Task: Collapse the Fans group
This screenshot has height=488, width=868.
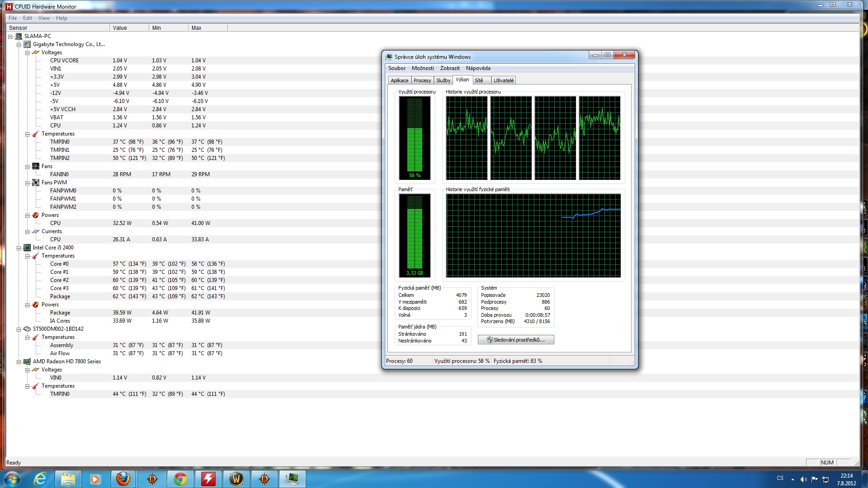Action: coord(27,167)
